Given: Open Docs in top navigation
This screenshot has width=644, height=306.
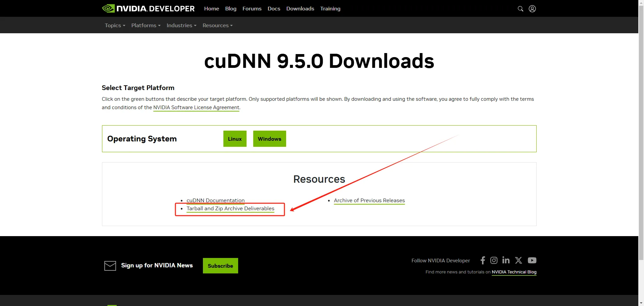Looking at the screenshot, I should click(274, 9).
